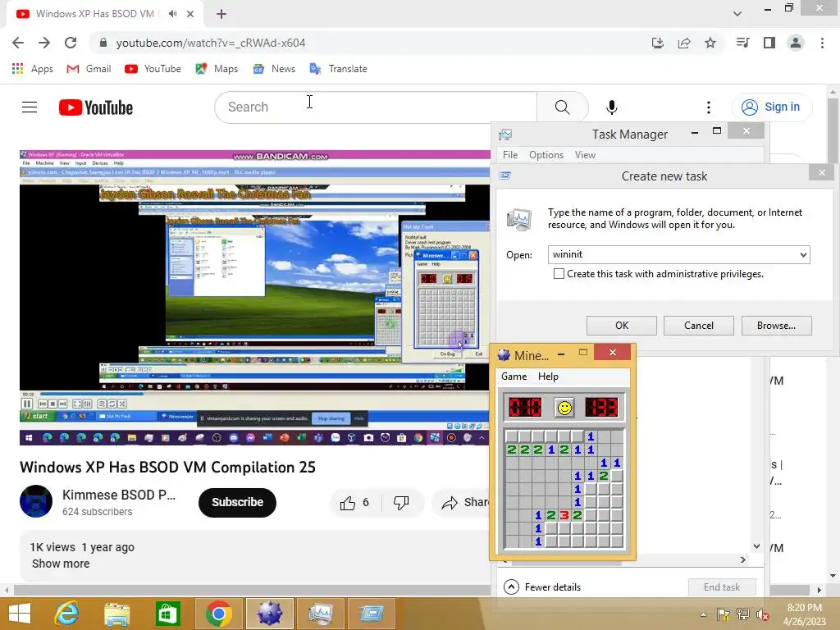The height and width of the screenshot is (630, 840).
Task: Open the Translate bookmark
Action: coord(339,69)
